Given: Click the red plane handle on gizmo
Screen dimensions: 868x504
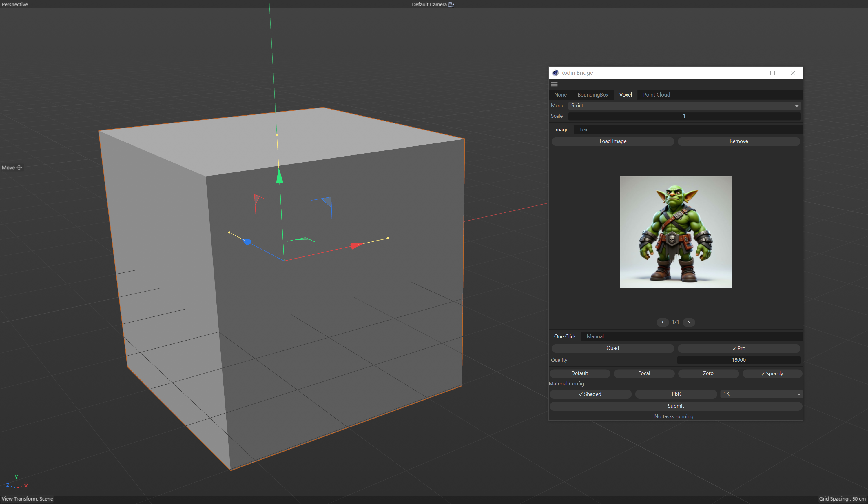Looking at the screenshot, I should (257, 200).
